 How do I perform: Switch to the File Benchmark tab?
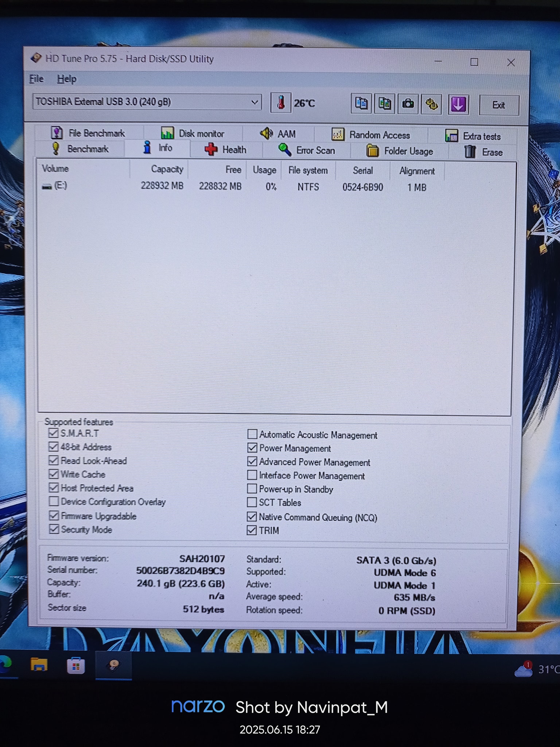(88, 133)
